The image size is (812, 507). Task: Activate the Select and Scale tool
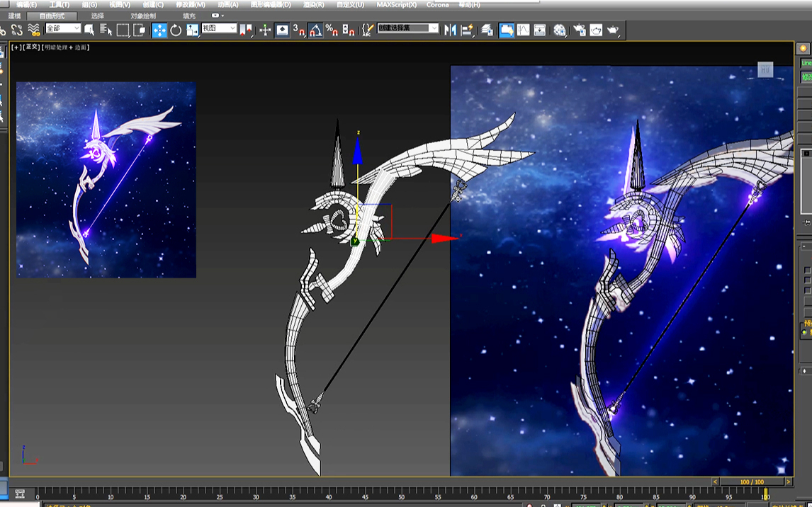[x=193, y=30]
